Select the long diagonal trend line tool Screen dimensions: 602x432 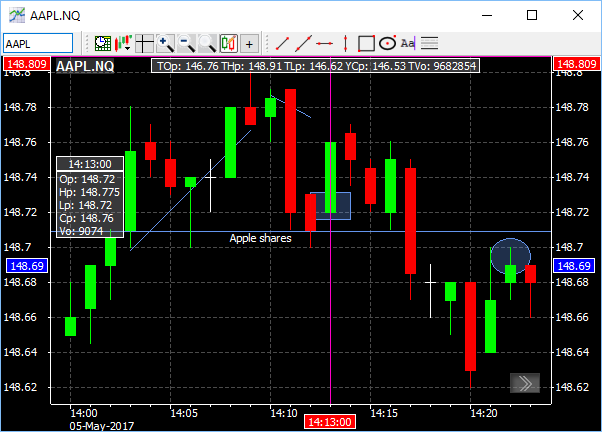point(303,43)
